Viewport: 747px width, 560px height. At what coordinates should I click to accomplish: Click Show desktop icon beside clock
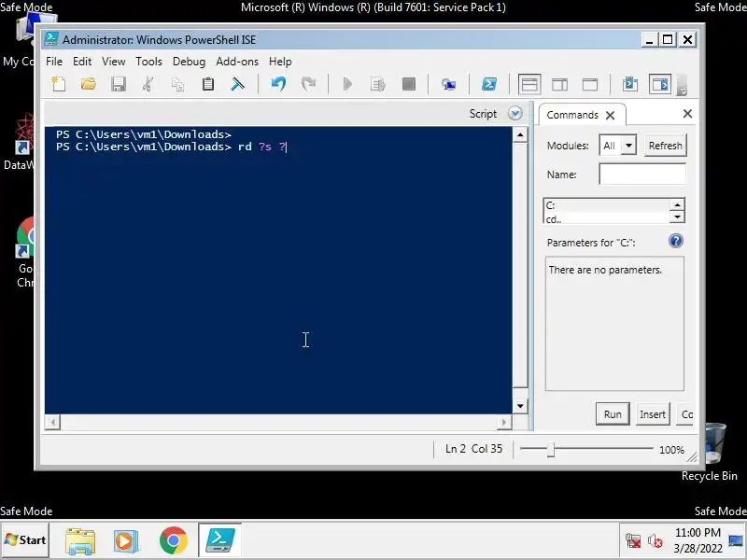(x=736, y=540)
